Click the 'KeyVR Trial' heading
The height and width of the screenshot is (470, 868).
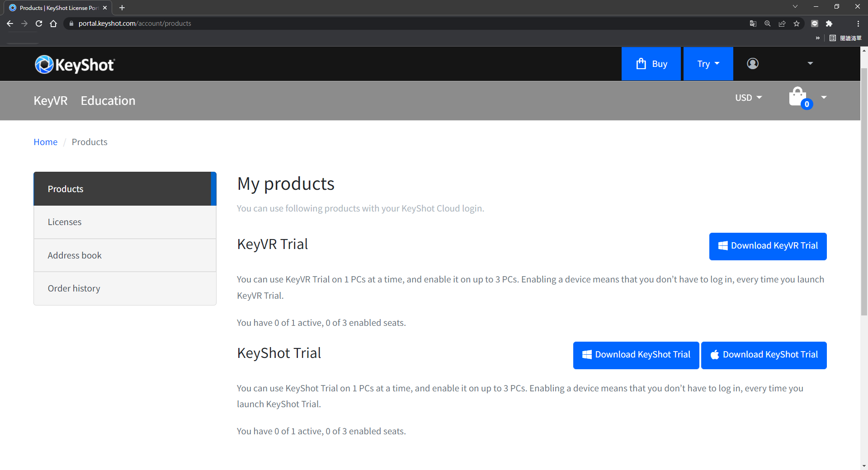point(273,244)
